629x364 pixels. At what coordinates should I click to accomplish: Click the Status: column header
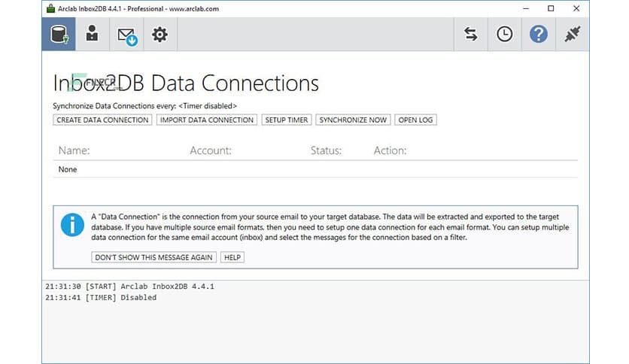(x=326, y=150)
